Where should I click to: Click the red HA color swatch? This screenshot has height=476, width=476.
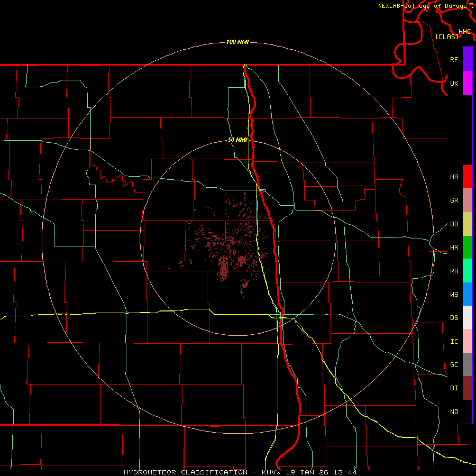pos(467,177)
